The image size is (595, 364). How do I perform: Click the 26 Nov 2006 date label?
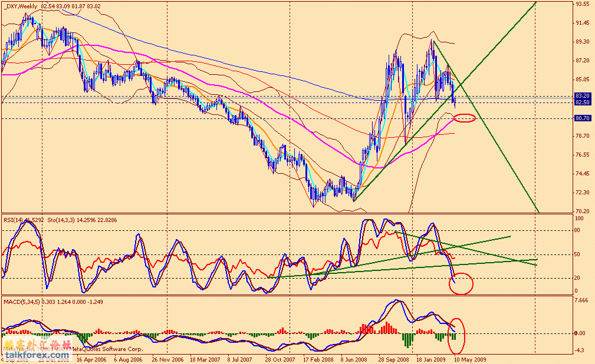[167, 359]
